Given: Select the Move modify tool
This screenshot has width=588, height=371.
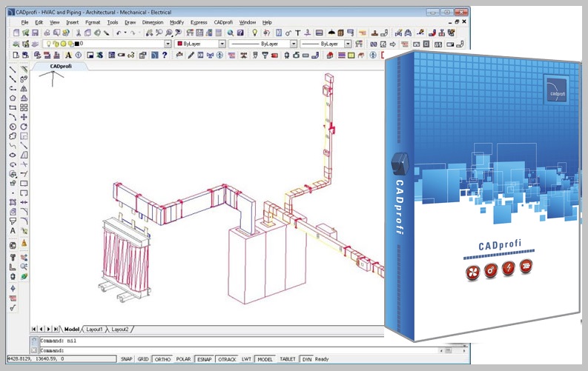Looking at the screenshot, I should pyautogui.click(x=24, y=117).
